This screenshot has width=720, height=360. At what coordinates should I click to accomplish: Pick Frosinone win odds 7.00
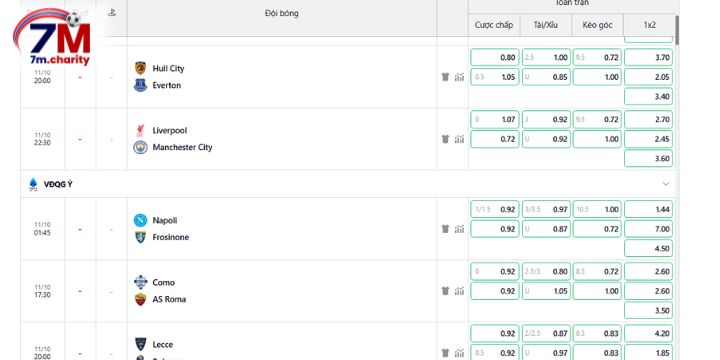pyautogui.click(x=648, y=229)
